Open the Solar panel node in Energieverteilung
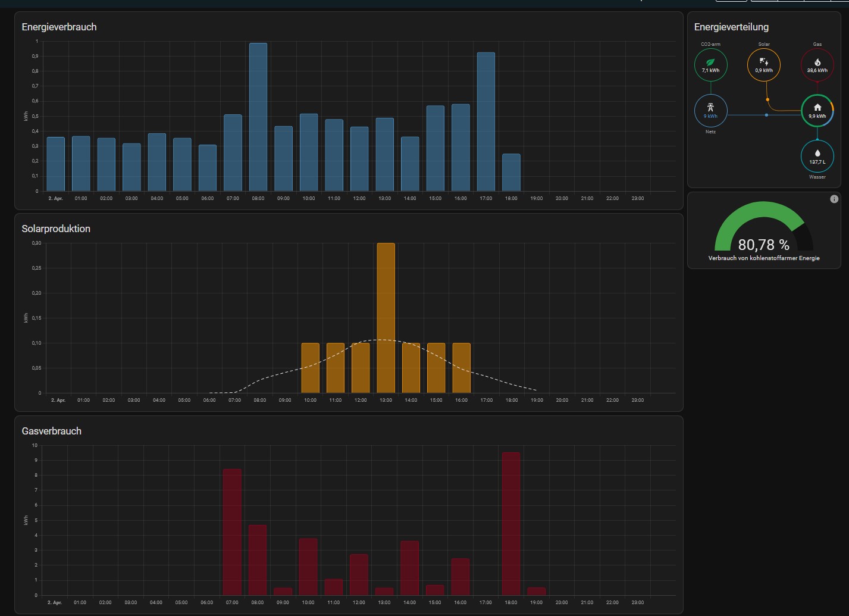The image size is (849, 616). (764, 65)
